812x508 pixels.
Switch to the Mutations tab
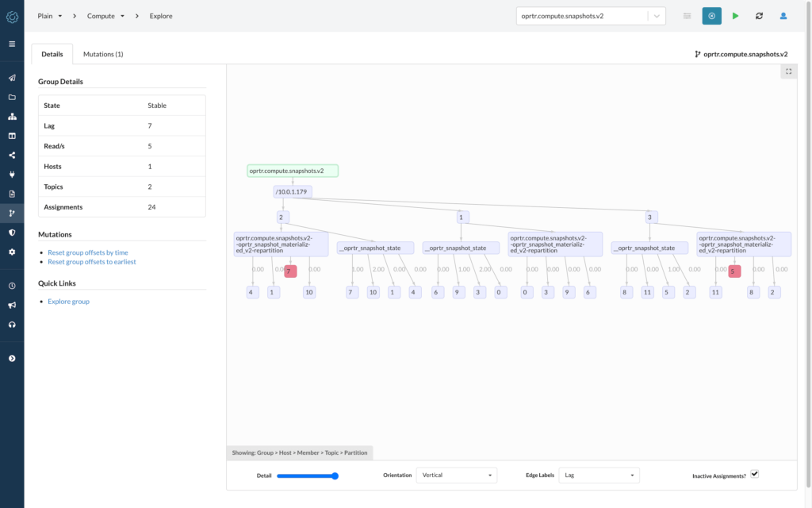pyautogui.click(x=103, y=55)
